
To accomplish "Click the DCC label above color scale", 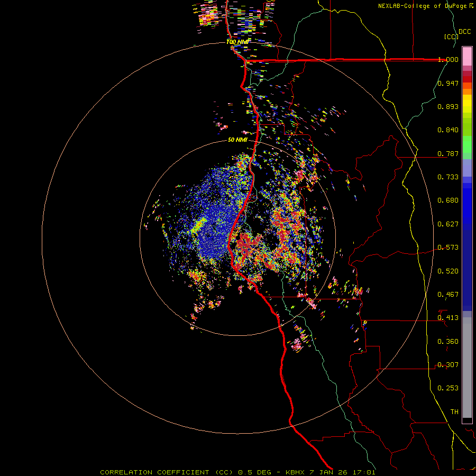I will [x=465, y=31].
